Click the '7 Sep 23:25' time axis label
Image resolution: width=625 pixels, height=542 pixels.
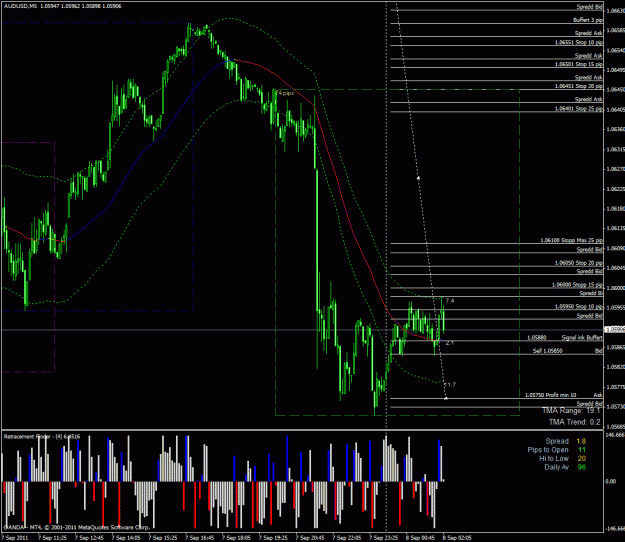[x=383, y=538]
